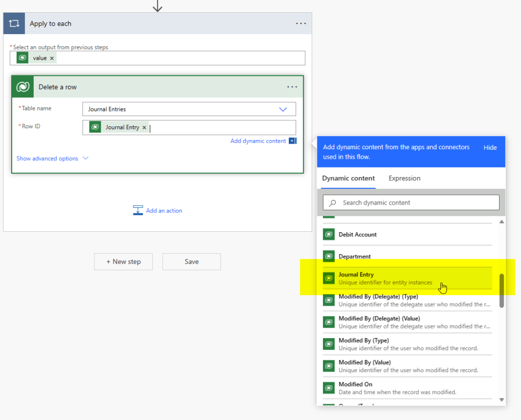Expand the Table name dropdown
This screenshot has width=521, height=420.
point(283,109)
